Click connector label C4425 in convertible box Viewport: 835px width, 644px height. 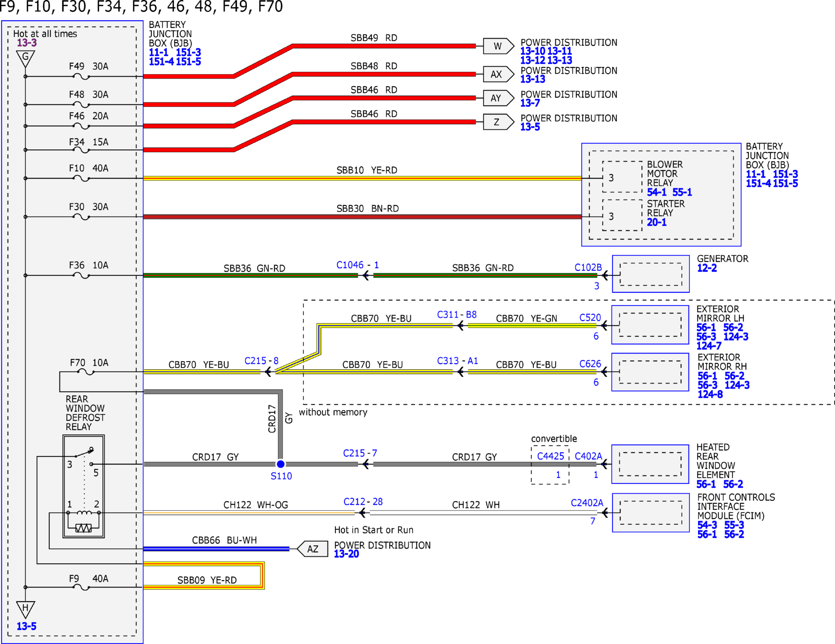550,456
